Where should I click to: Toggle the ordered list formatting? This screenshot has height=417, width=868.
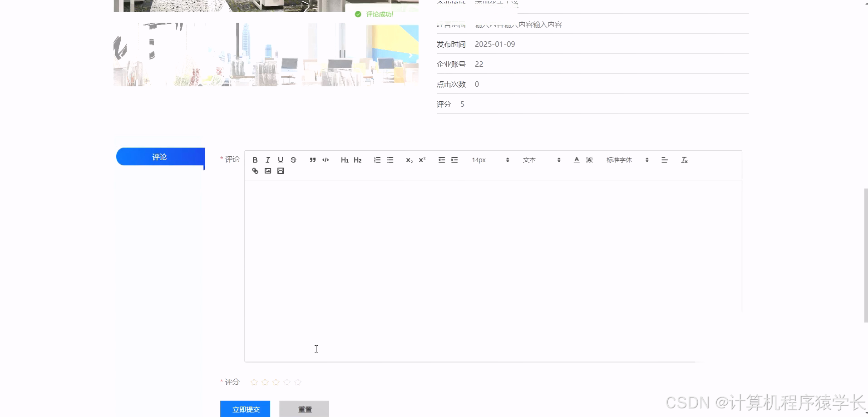point(377,160)
